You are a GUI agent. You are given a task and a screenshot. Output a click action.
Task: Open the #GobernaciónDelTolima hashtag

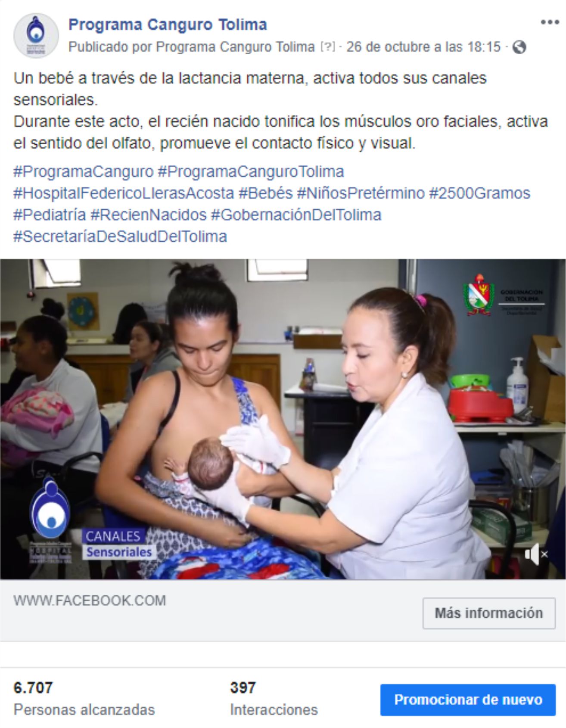[x=296, y=215]
